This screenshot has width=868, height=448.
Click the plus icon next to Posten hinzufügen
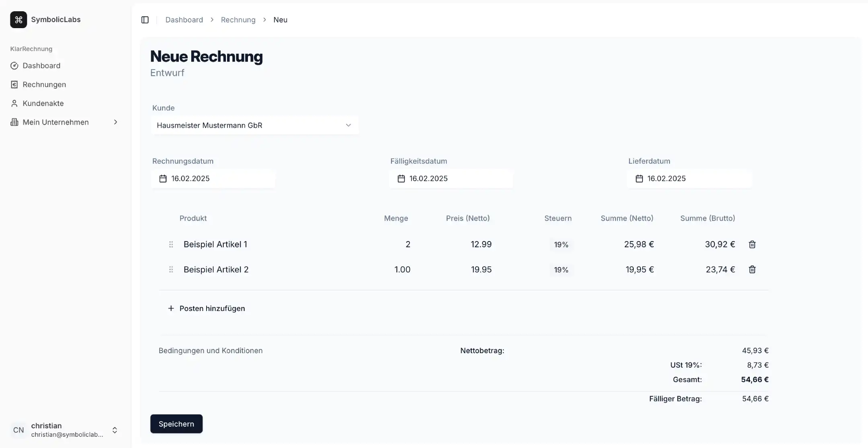pyautogui.click(x=171, y=308)
